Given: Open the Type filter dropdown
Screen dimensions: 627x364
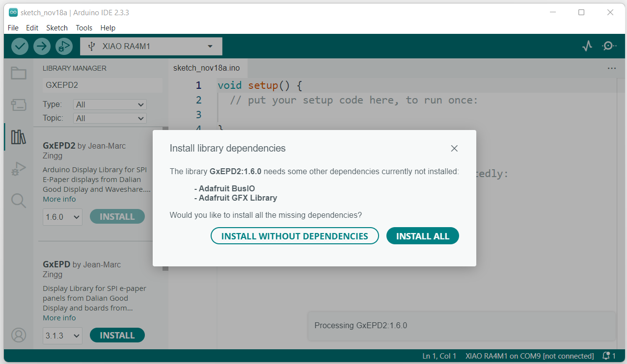Looking at the screenshot, I should coord(109,104).
